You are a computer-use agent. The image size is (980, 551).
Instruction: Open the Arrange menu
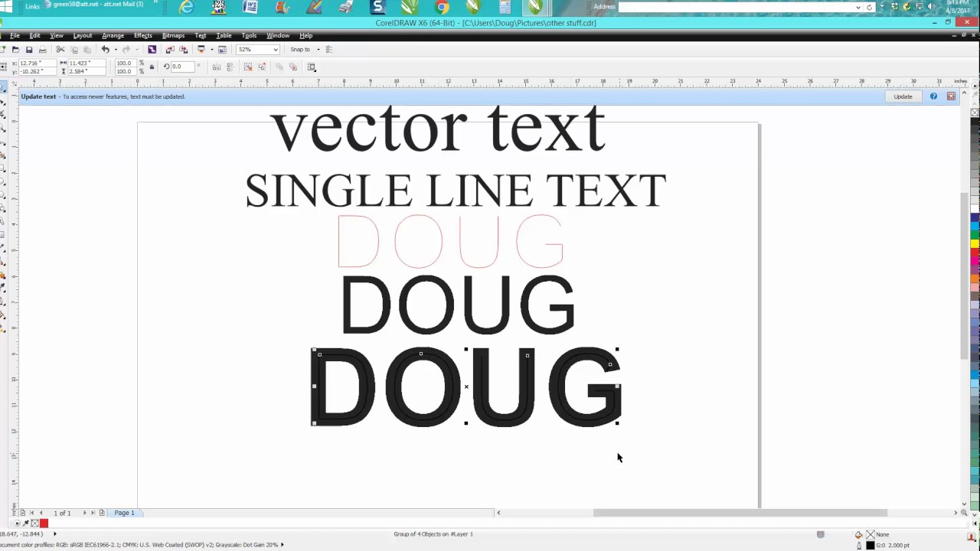pyautogui.click(x=113, y=36)
